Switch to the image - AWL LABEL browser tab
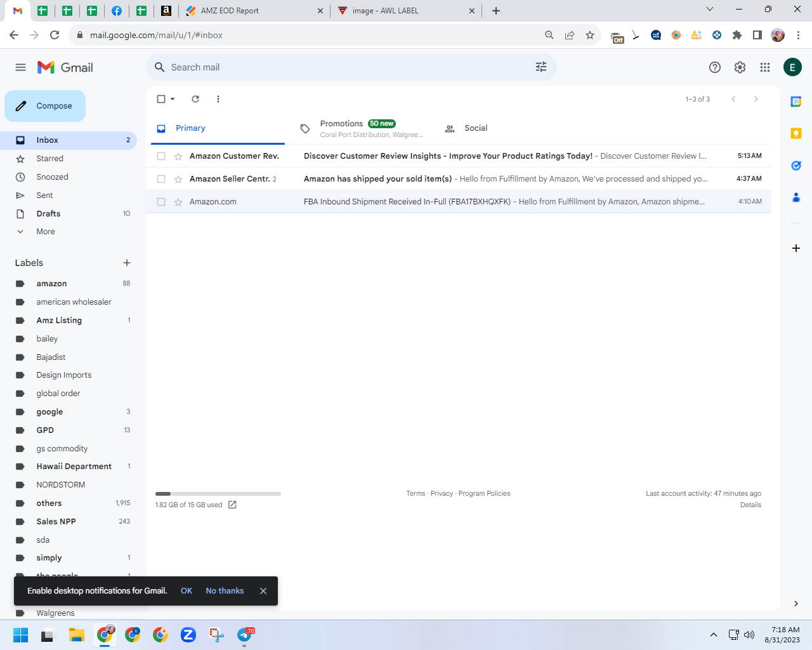812x650 pixels. (406, 11)
